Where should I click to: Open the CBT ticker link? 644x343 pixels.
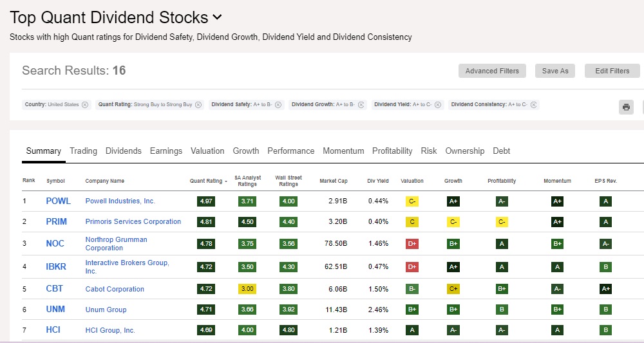tap(54, 289)
